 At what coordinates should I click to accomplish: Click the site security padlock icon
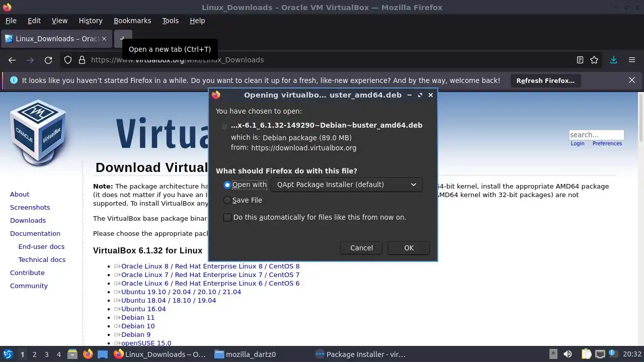coord(82,60)
